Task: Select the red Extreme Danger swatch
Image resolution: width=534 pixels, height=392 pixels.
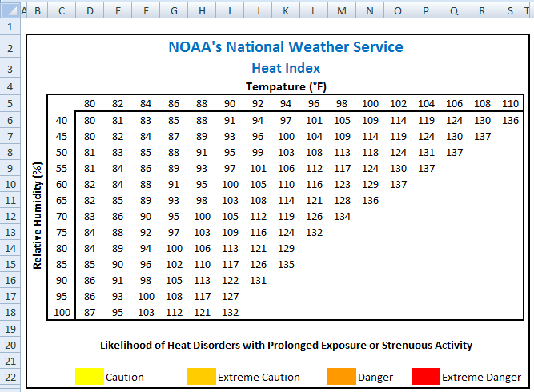Action: pyautogui.click(x=426, y=376)
